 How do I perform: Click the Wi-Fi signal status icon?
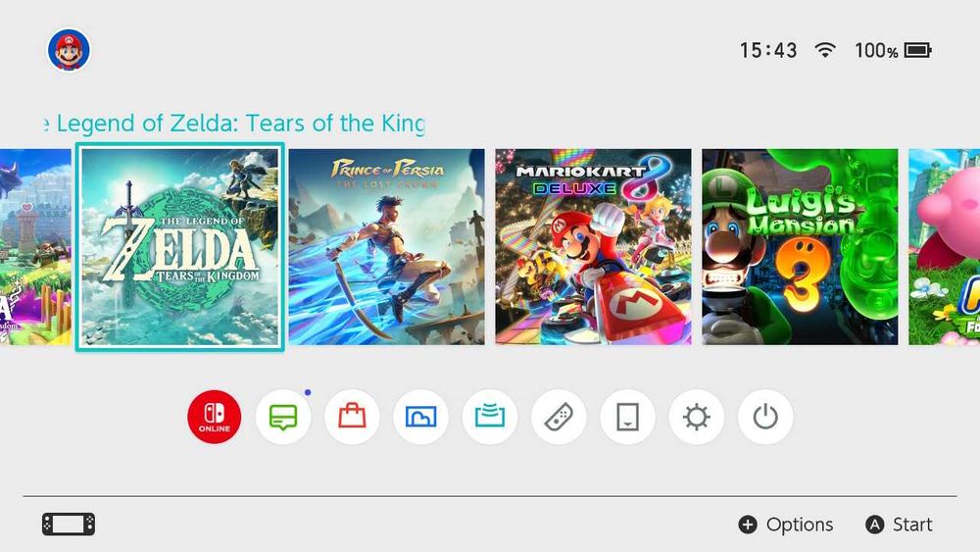[x=825, y=50]
